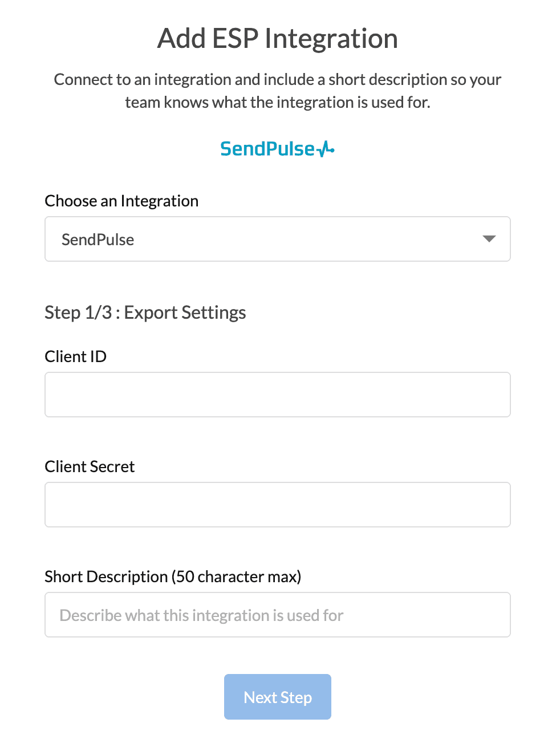This screenshot has height=739, width=560.
Task: Click the Short Description text field
Action: click(x=278, y=615)
